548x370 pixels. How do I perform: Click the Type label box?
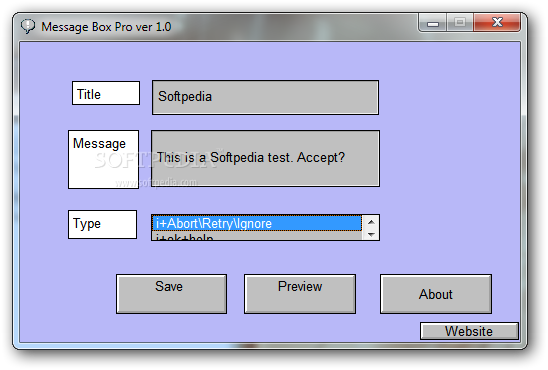tap(102, 224)
